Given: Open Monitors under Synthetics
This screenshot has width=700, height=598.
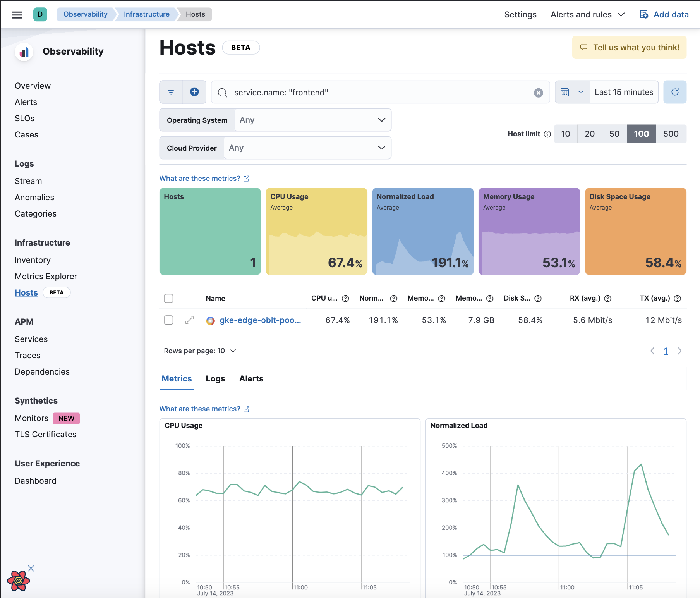Looking at the screenshot, I should click(x=31, y=418).
